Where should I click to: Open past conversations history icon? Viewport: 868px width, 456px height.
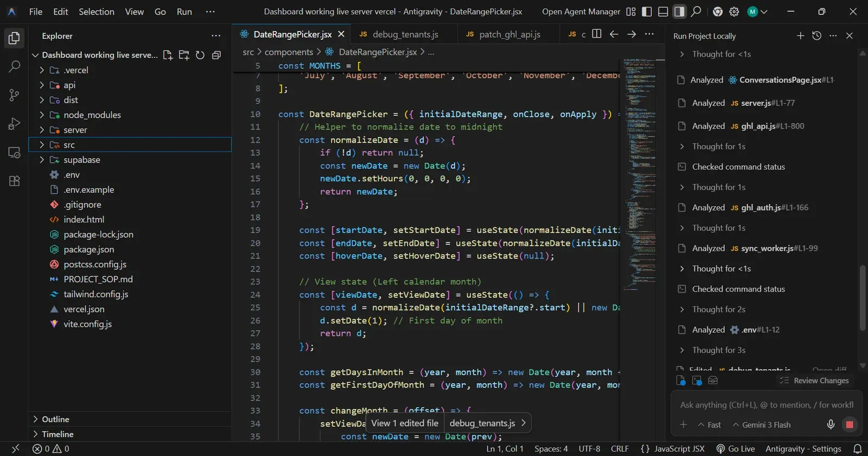(816, 36)
